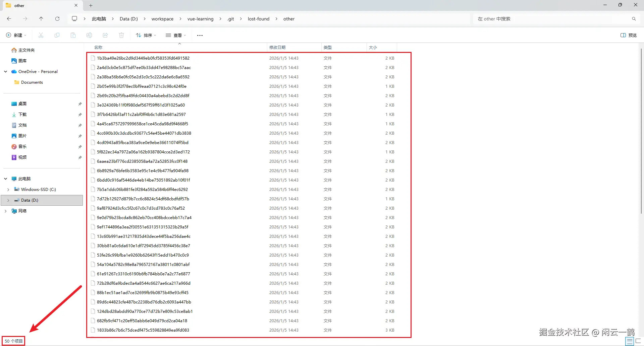Click 此电脑 in the address breadcrumb

coord(99,19)
